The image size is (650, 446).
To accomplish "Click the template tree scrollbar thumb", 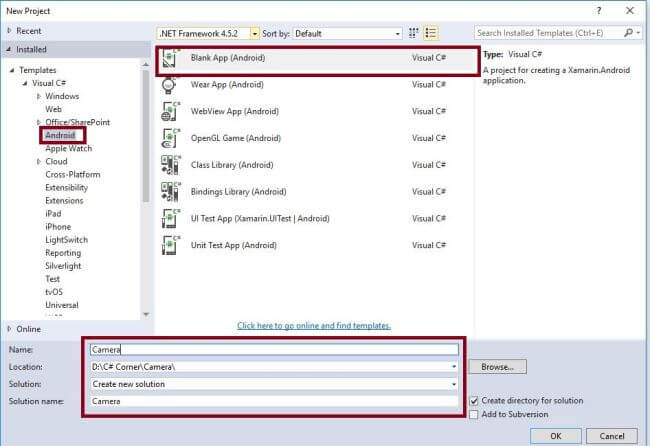I will pyautogui.click(x=146, y=136).
